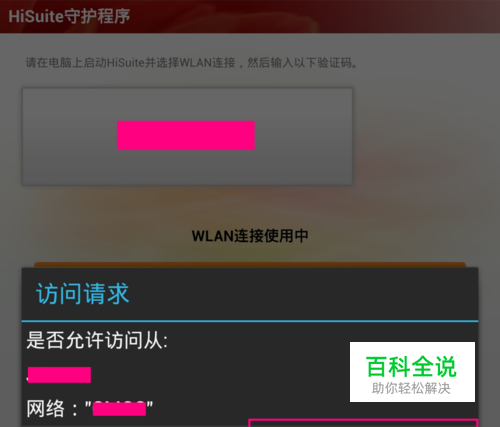Click the 访问请求 dialog title
The width and height of the screenshot is (500, 427).
(x=83, y=294)
